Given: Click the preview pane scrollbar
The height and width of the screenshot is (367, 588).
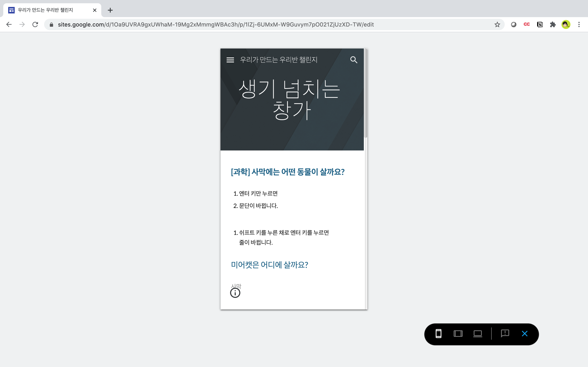Looking at the screenshot, I should [x=366, y=93].
